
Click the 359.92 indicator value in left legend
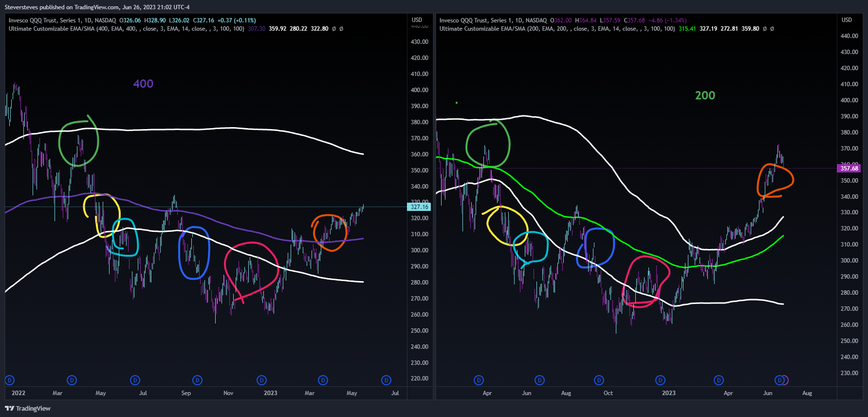[x=277, y=29]
